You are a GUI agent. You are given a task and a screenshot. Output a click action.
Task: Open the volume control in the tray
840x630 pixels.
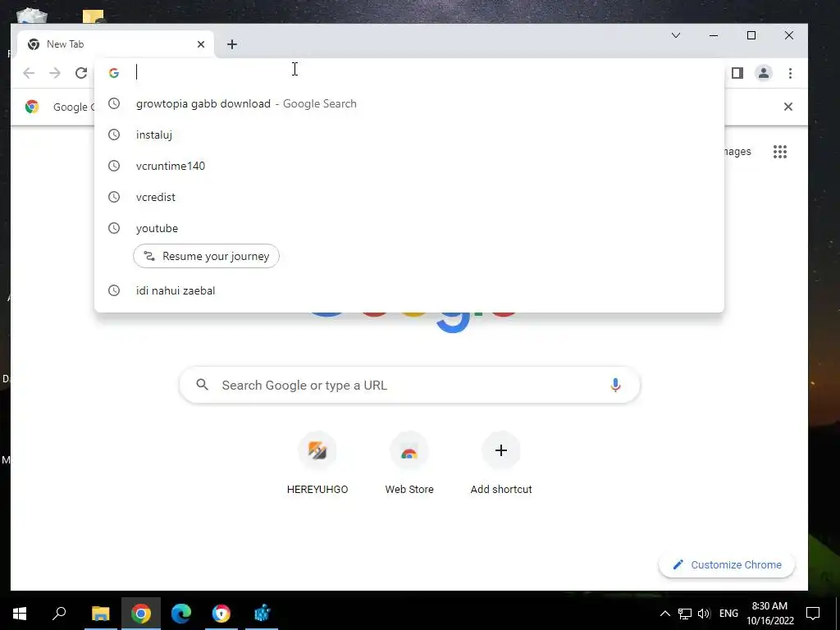(x=704, y=614)
